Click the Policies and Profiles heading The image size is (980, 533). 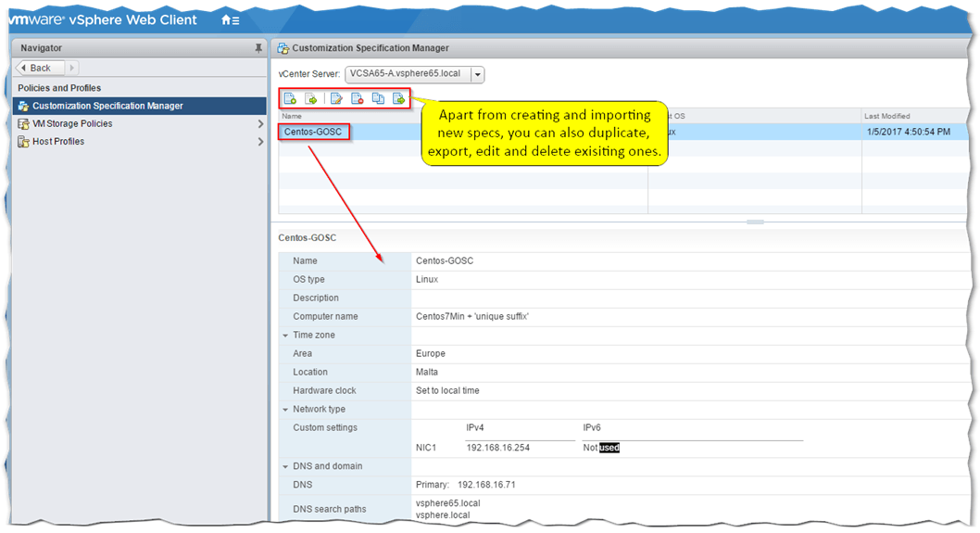click(59, 88)
